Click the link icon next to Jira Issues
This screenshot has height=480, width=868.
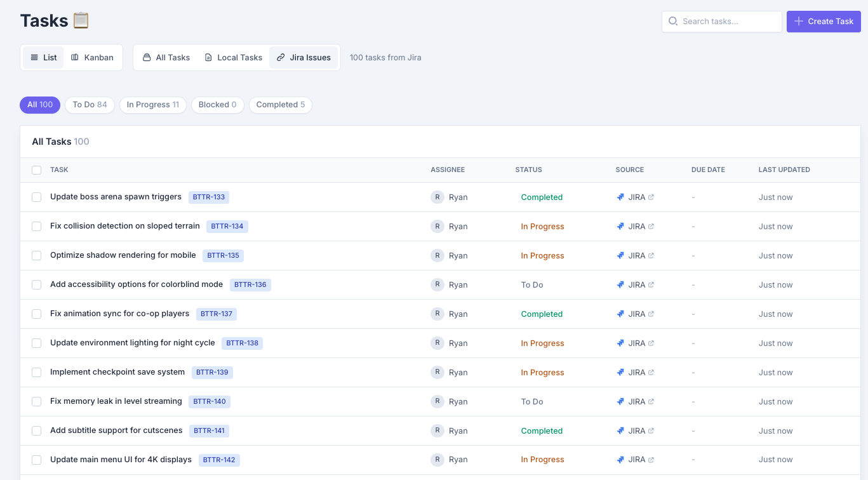point(281,57)
